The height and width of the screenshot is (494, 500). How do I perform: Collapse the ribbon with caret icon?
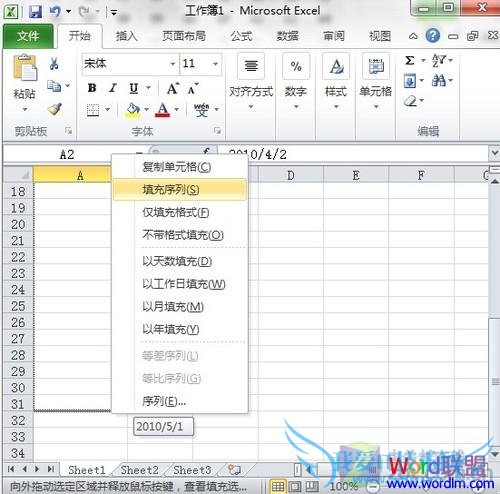click(x=413, y=36)
